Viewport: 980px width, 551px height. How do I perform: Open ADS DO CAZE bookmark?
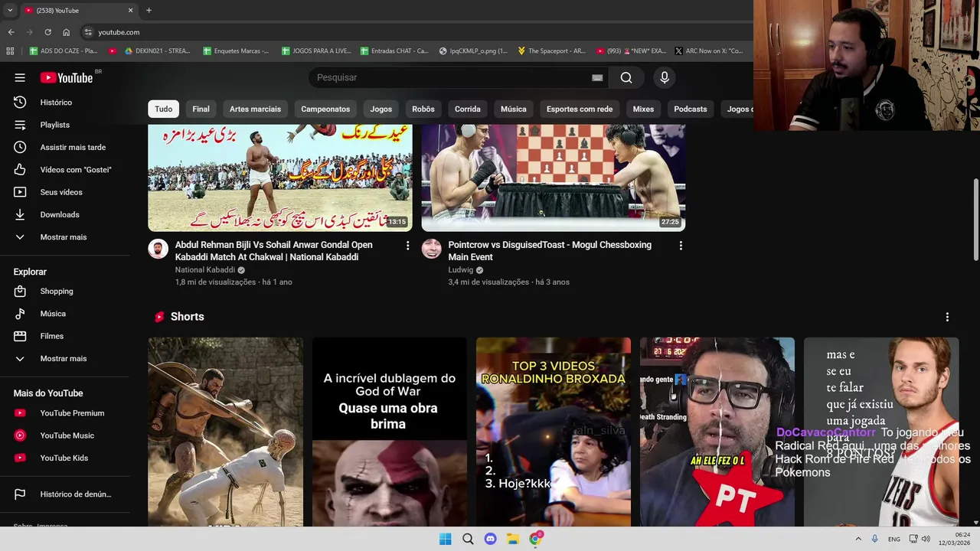tap(63, 51)
